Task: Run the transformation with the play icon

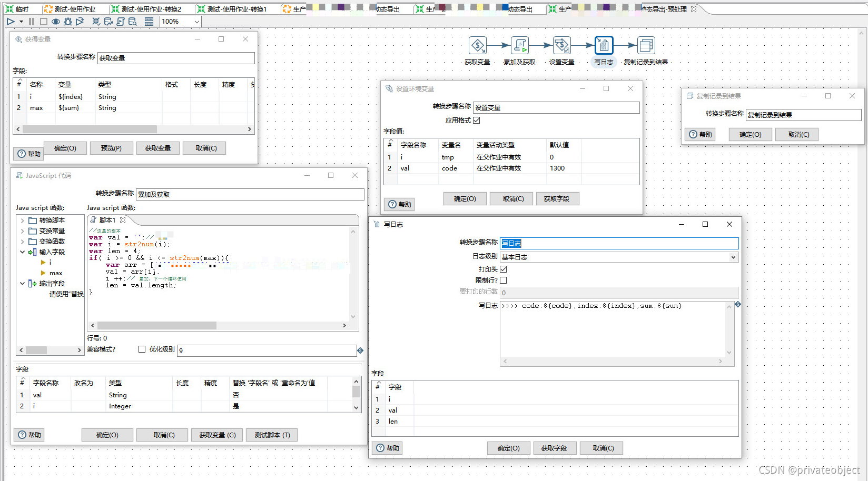Action: [11, 22]
